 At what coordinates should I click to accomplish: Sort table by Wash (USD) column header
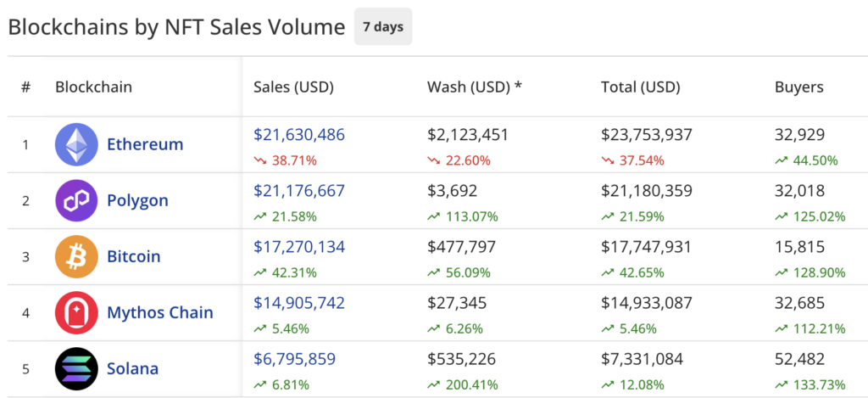click(x=474, y=87)
